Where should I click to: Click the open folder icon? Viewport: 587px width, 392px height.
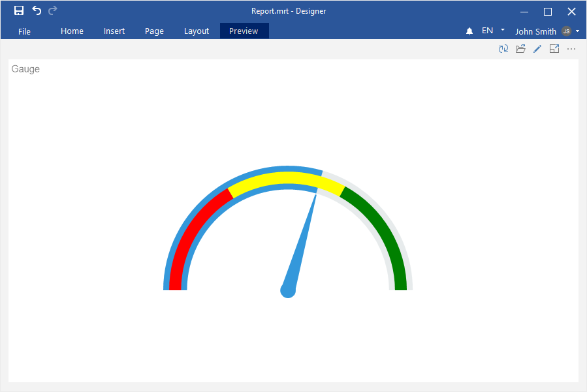(x=520, y=49)
